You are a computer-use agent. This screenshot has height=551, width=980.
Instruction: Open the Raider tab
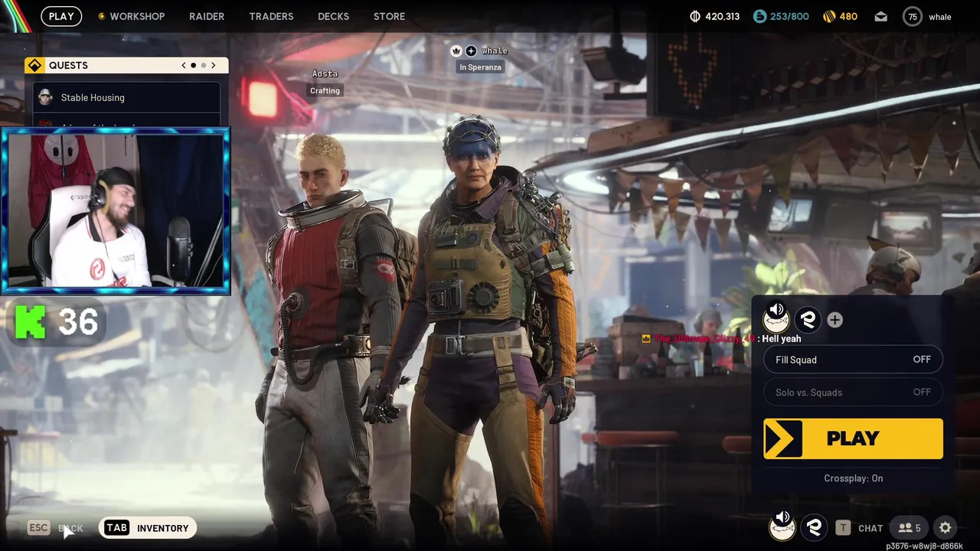tap(207, 16)
